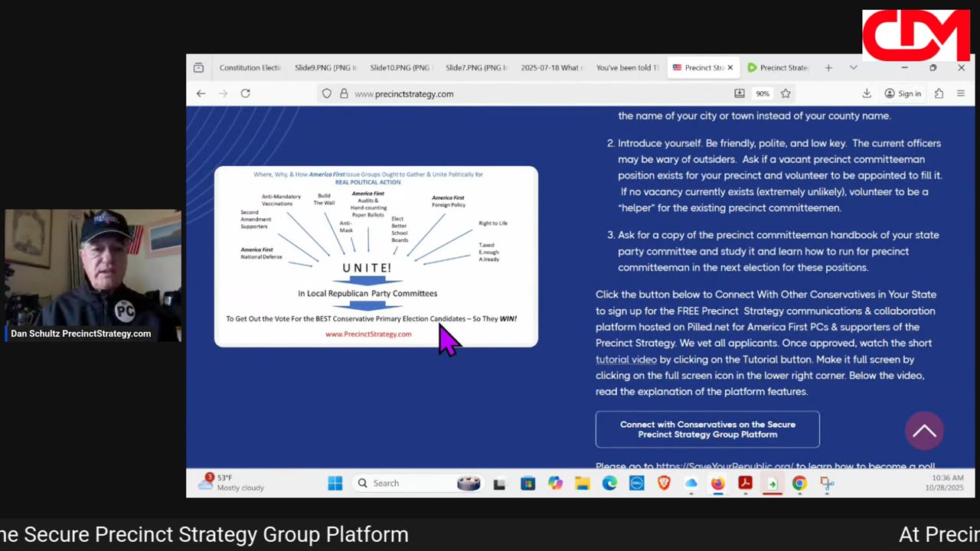View site security padlock info
The height and width of the screenshot is (551, 980).
tap(344, 93)
